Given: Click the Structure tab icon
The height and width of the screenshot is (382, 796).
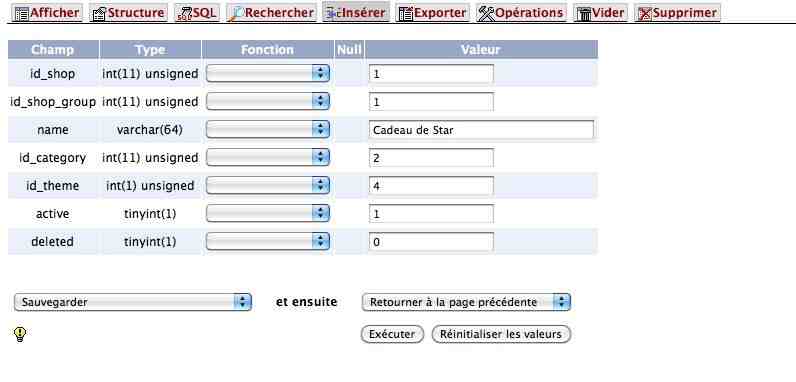Looking at the screenshot, I should point(100,13).
